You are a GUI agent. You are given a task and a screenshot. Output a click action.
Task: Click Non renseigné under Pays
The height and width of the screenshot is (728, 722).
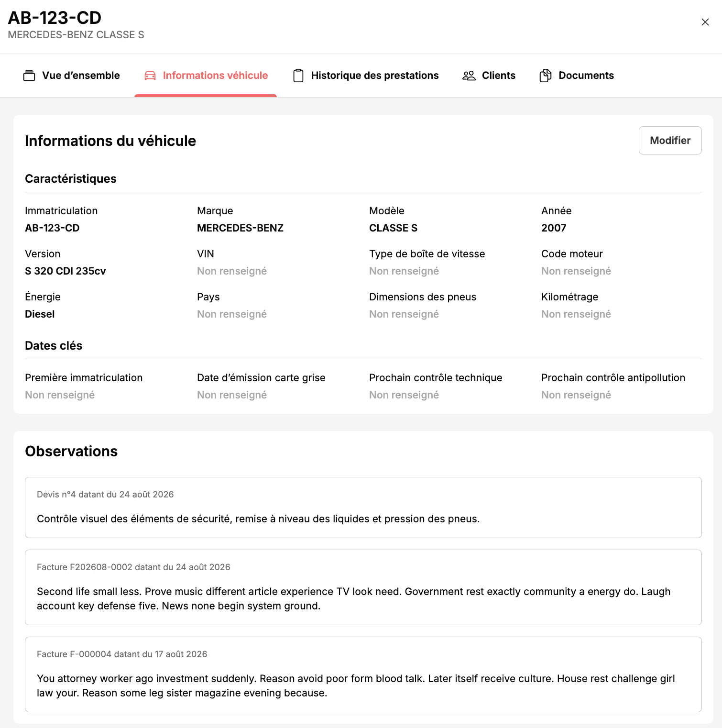pyautogui.click(x=232, y=314)
